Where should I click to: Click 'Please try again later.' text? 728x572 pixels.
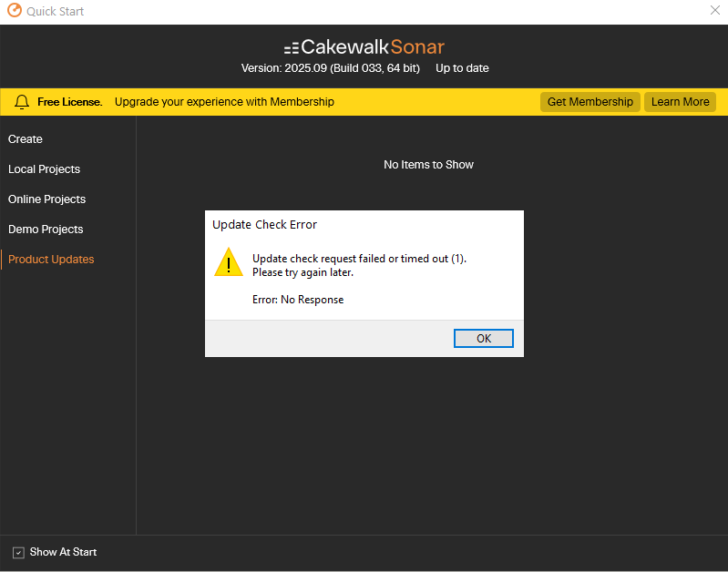point(302,272)
